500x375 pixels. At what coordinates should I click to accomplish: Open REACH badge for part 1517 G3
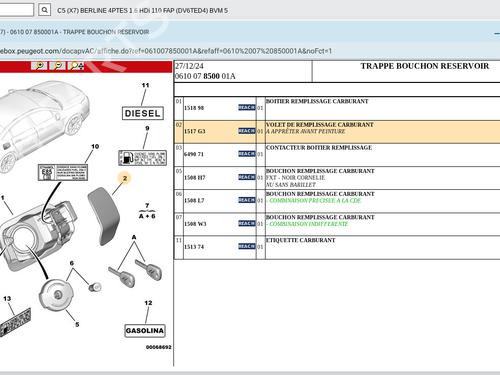point(247,131)
